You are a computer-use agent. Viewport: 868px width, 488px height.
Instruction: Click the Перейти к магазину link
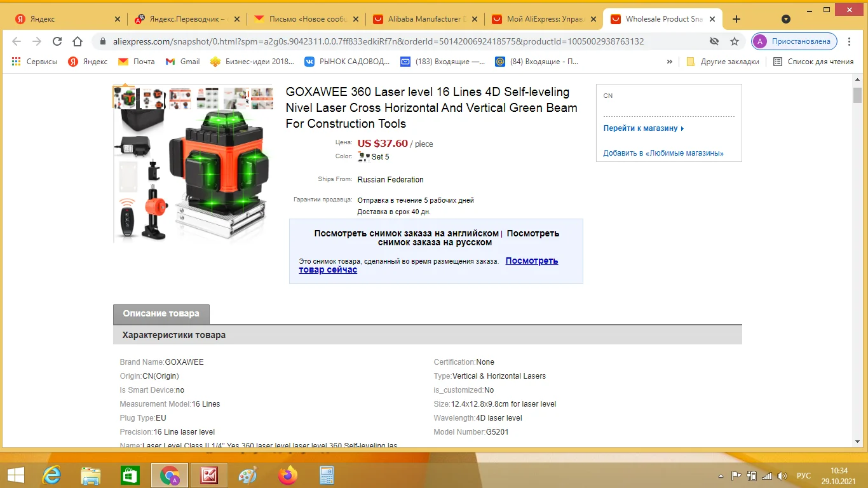click(x=643, y=128)
